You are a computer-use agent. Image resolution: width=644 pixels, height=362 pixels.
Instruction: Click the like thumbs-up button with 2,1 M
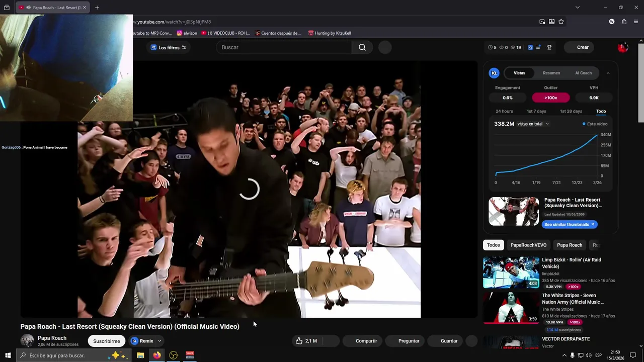[x=307, y=341]
